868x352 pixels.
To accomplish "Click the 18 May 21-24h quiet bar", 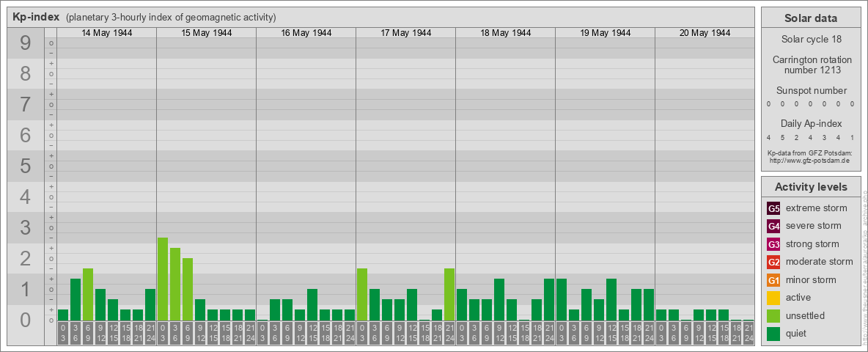I will (548, 299).
